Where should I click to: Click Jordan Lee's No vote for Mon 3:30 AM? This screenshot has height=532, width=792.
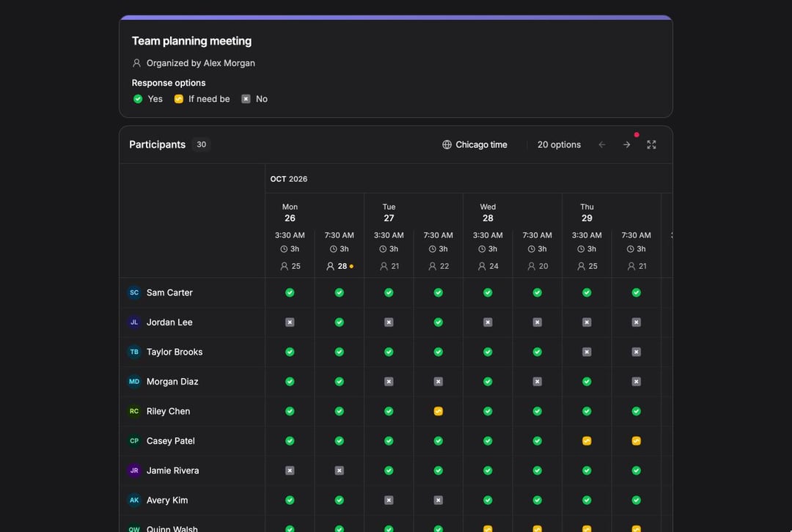[x=290, y=322]
